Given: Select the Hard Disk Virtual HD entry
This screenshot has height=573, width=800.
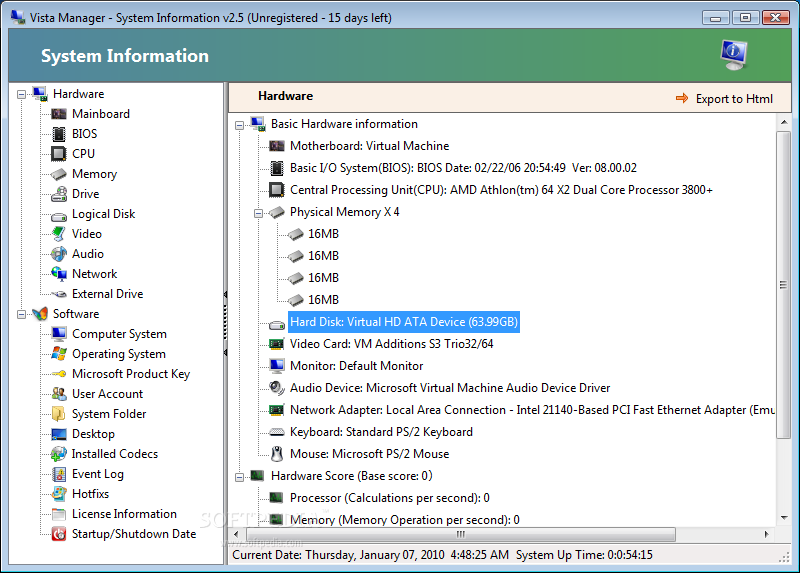Looking at the screenshot, I should (x=403, y=322).
